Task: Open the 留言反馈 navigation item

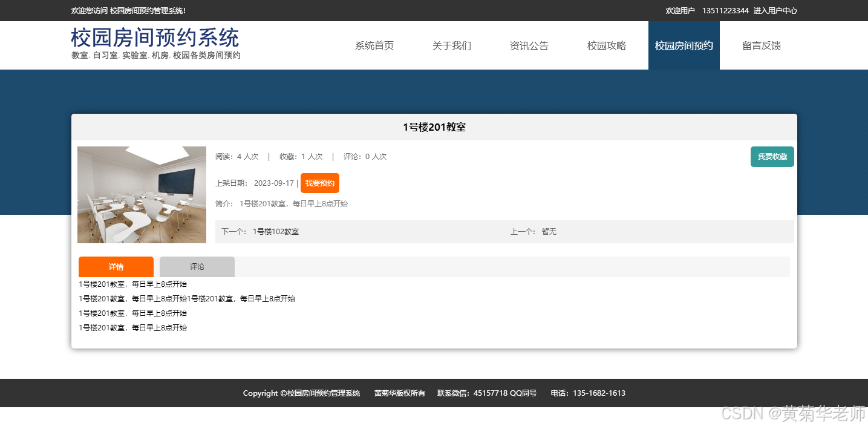Action: click(x=762, y=45)
